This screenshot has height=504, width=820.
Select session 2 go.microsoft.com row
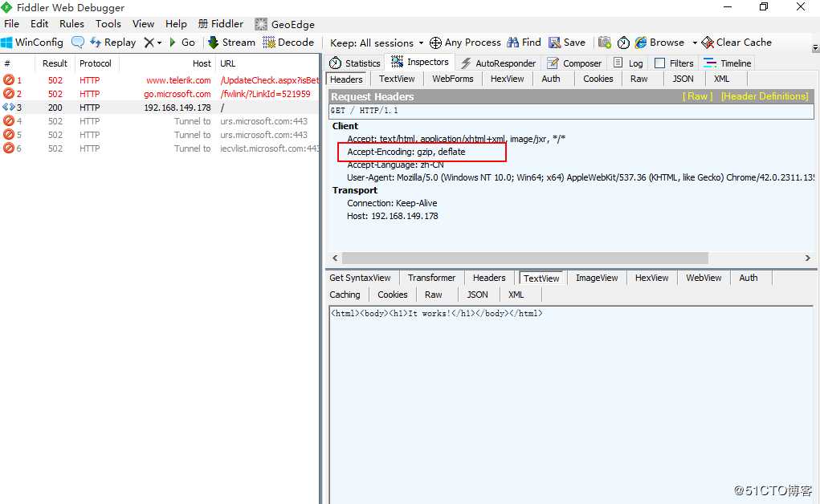(x=160, y=94)
